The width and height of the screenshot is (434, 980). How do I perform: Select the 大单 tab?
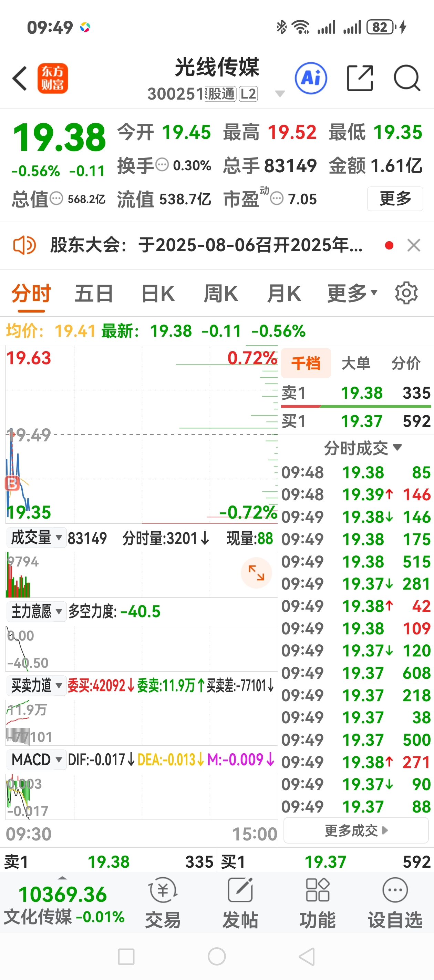[356, 363]
